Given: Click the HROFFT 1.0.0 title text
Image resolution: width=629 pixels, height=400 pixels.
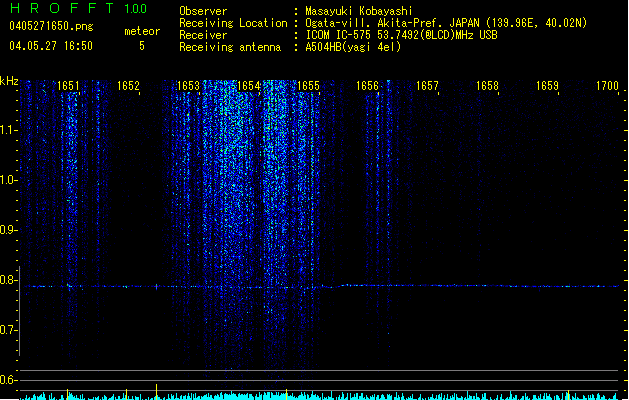Looking at the screenshot, I should pos(78,8).
